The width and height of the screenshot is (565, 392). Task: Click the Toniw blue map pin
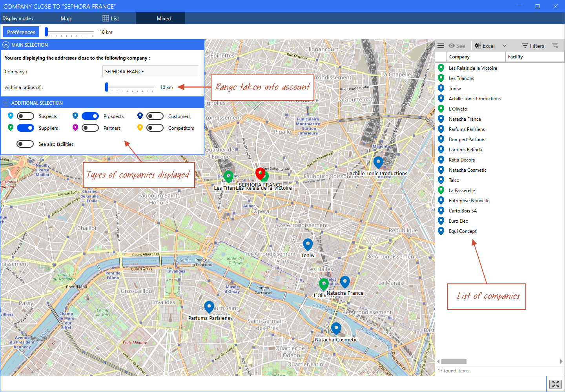(308, 244)
